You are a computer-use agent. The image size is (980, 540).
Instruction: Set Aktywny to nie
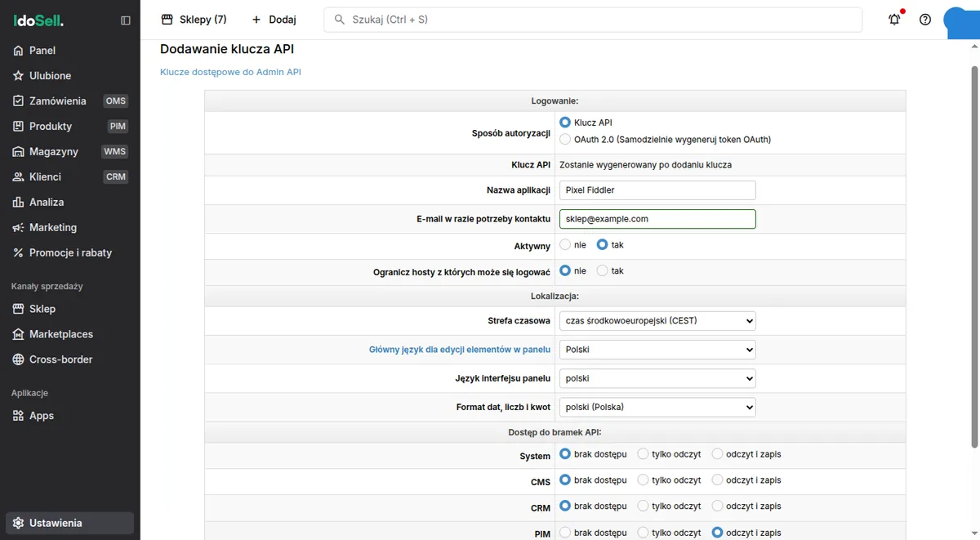(x=565, y=245)
